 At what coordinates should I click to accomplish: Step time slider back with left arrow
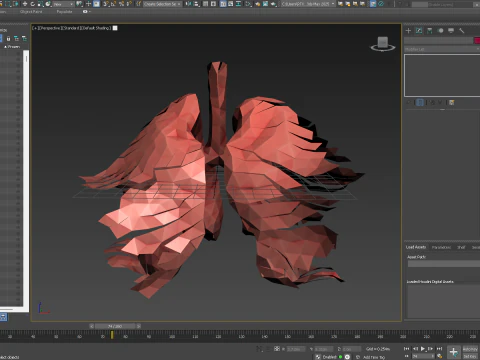click(92, 326)
